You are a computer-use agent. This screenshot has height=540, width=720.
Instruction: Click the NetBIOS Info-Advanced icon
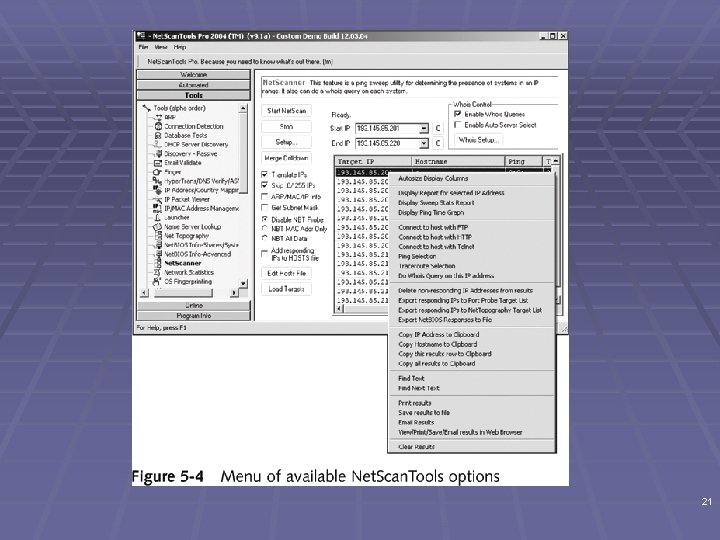[158, 254]
